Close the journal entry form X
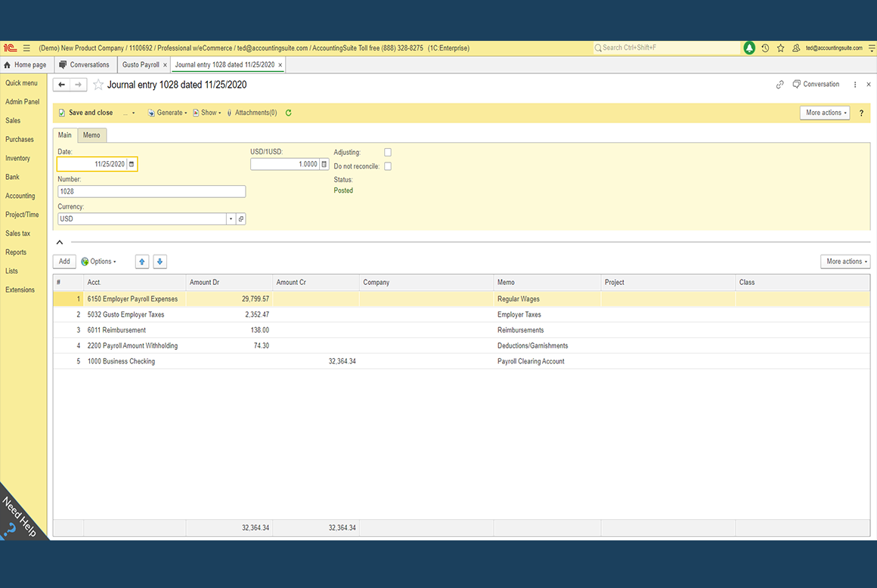Image resolution: width=877 pixels, height=588 pixels. coord(869,85)
